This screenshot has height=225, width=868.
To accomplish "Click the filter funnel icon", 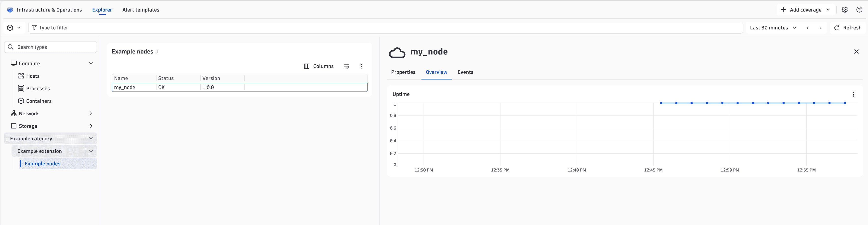I will 34,28.
